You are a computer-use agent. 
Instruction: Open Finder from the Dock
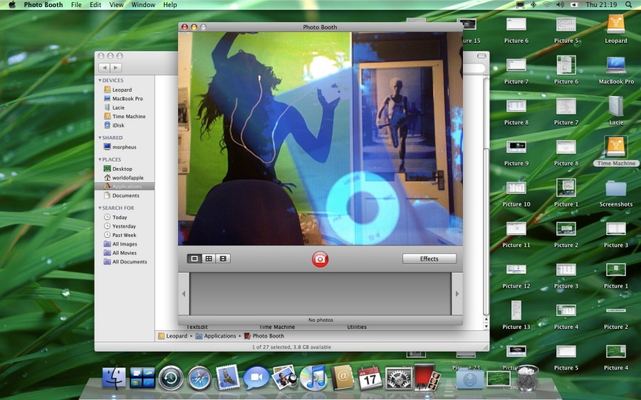coord(114,378)
